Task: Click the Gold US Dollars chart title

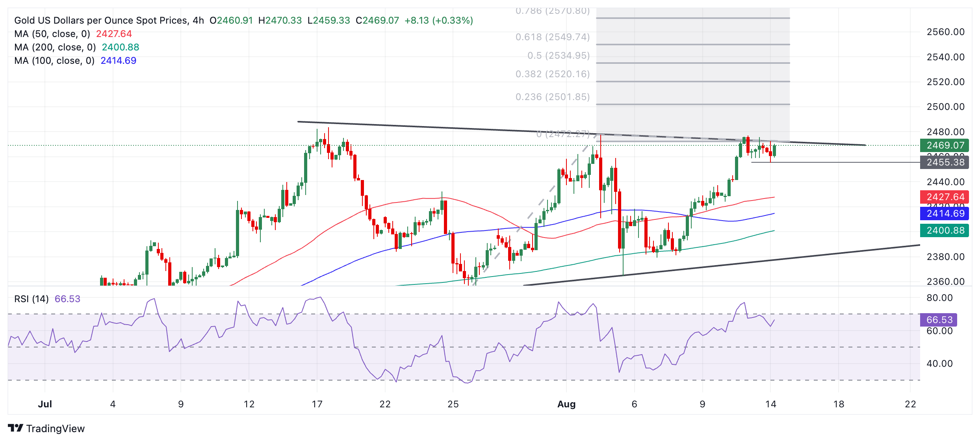Action: tap(109, 20)
